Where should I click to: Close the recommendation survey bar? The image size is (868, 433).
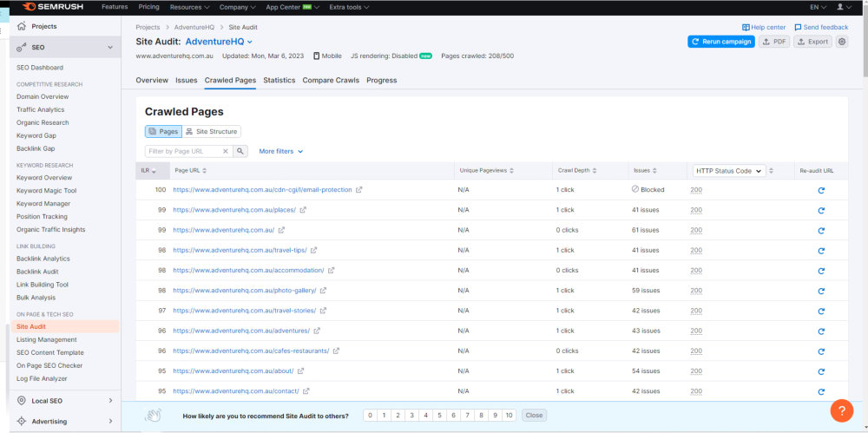coord(534,416)
